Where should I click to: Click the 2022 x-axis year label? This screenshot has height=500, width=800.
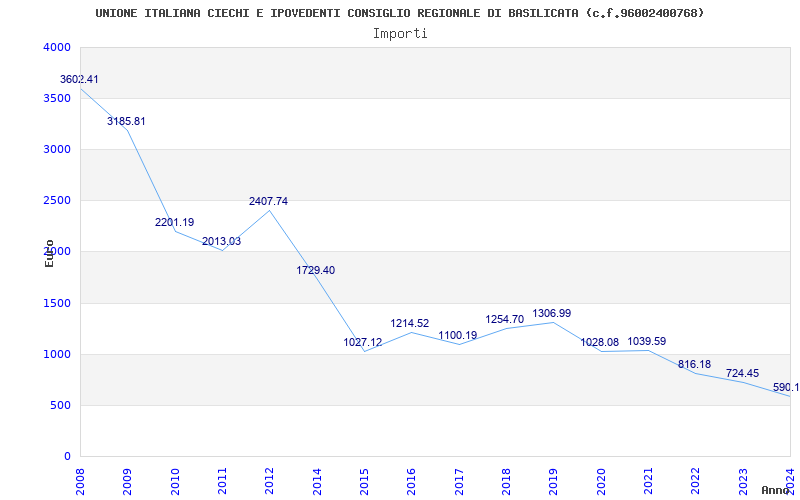[695, 481]
